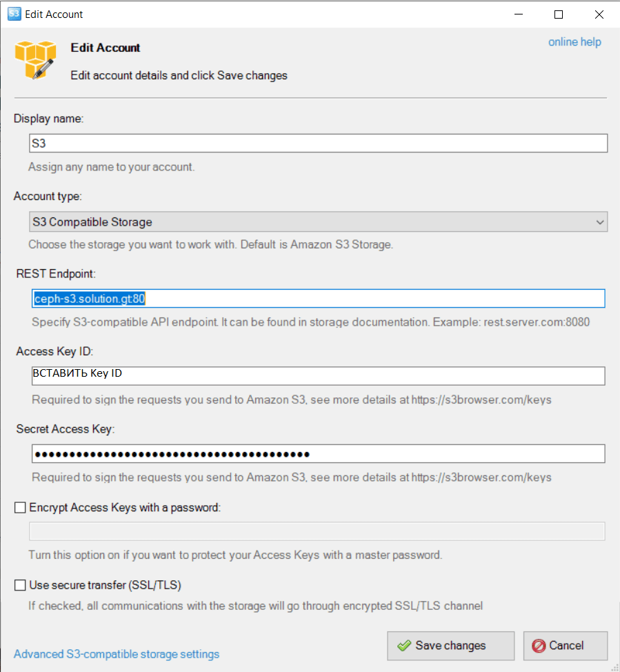Click the green checkmark on Save changes
Image resolution: width=620 pixels, height=672 pixels.
click(x=404, y=646)
